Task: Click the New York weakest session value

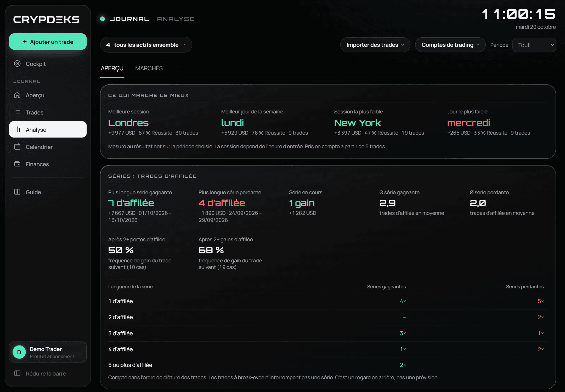Action: coord(357,123)
